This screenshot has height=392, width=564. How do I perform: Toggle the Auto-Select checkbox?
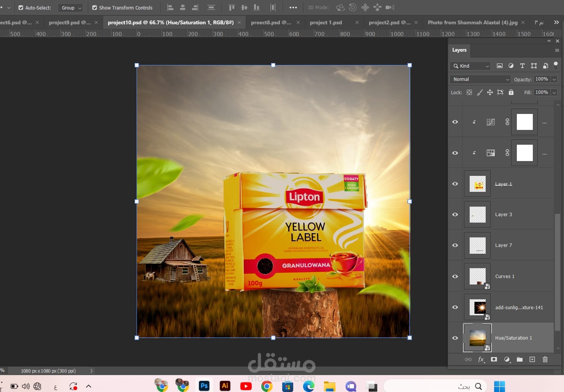tap(21, 8)
